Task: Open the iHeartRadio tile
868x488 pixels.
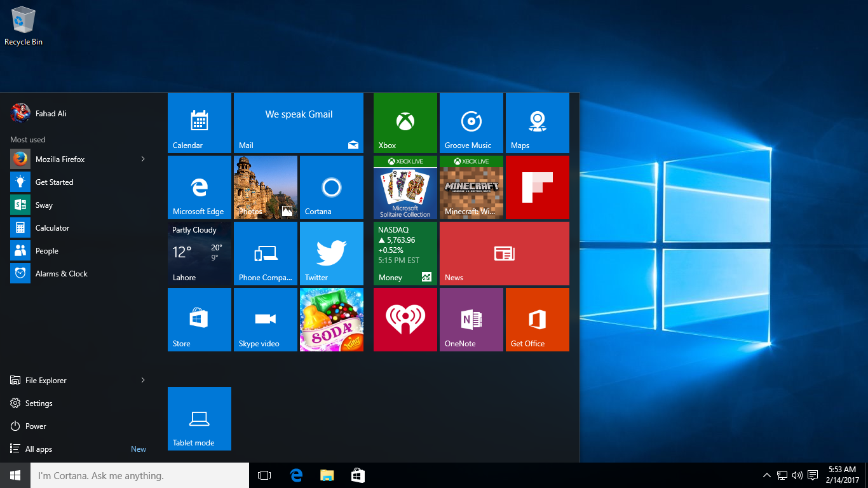Action: coord(405,320)
